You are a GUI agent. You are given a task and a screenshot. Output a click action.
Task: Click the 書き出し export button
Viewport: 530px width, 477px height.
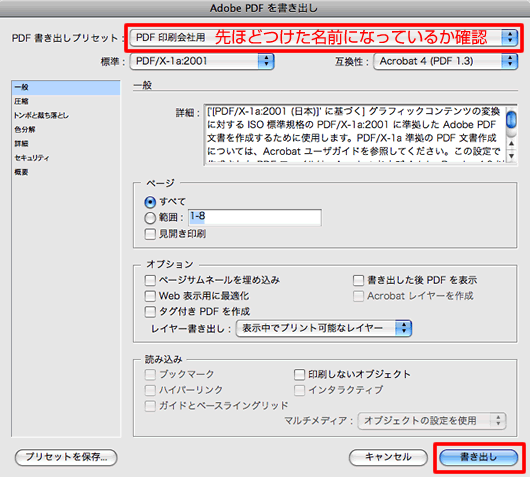479,457
